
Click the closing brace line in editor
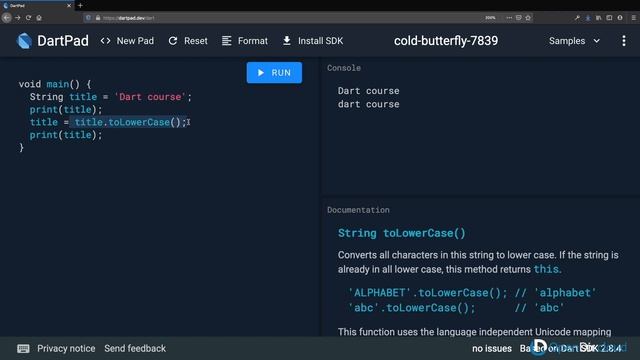point(21,148)
